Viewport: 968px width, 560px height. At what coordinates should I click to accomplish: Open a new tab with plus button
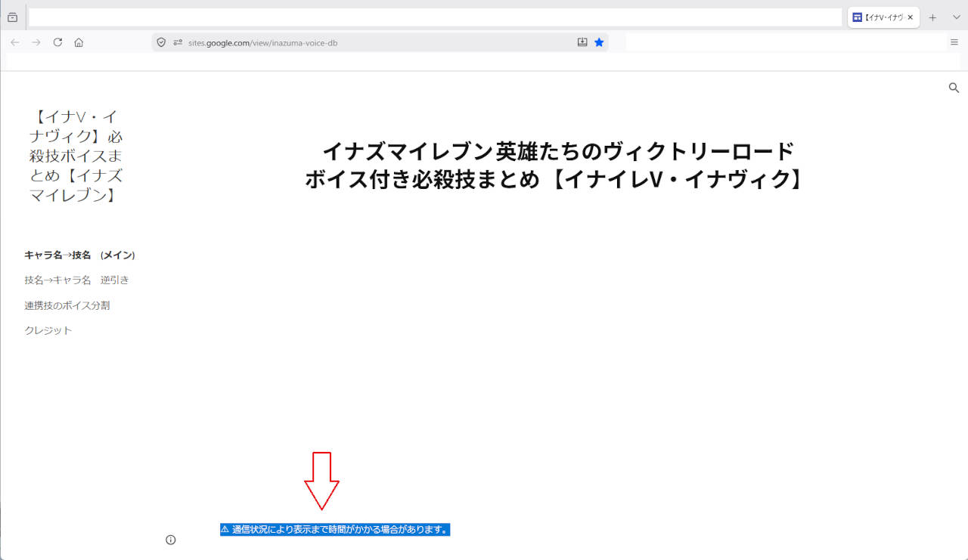point(932,17)
